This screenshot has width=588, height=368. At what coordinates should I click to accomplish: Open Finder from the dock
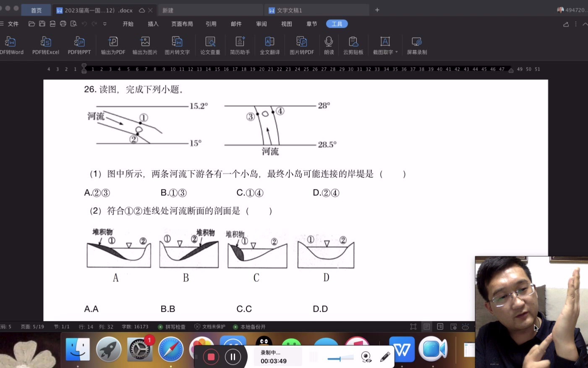coord(78,349)
